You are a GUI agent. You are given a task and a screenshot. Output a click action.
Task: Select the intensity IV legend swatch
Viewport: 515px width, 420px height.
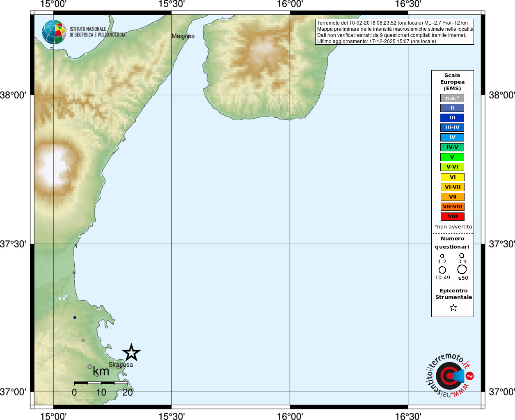click(452, 137)
